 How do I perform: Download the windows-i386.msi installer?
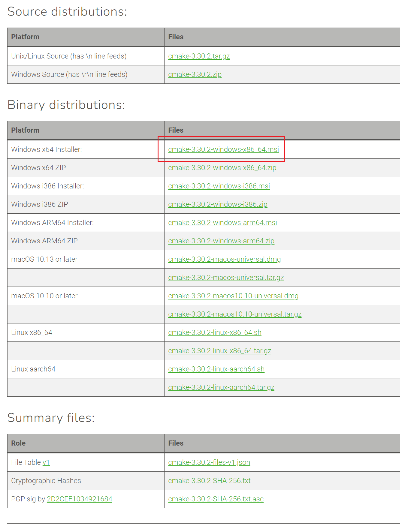pos(219,186)
